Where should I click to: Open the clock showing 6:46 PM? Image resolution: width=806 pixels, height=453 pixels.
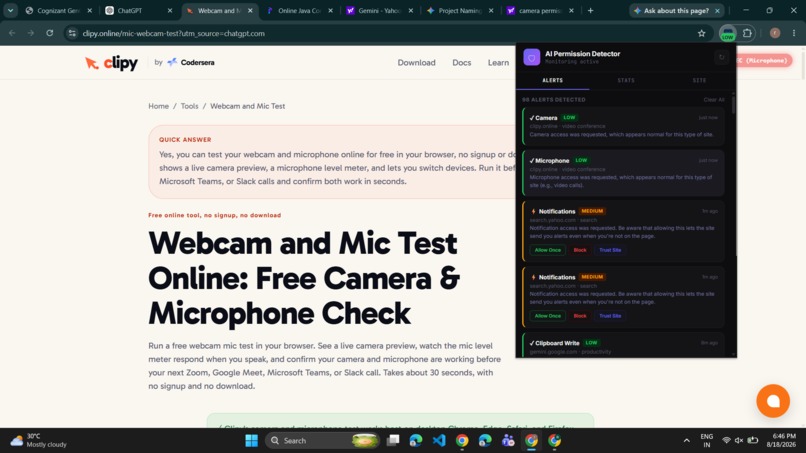click(x=783, y=441)
